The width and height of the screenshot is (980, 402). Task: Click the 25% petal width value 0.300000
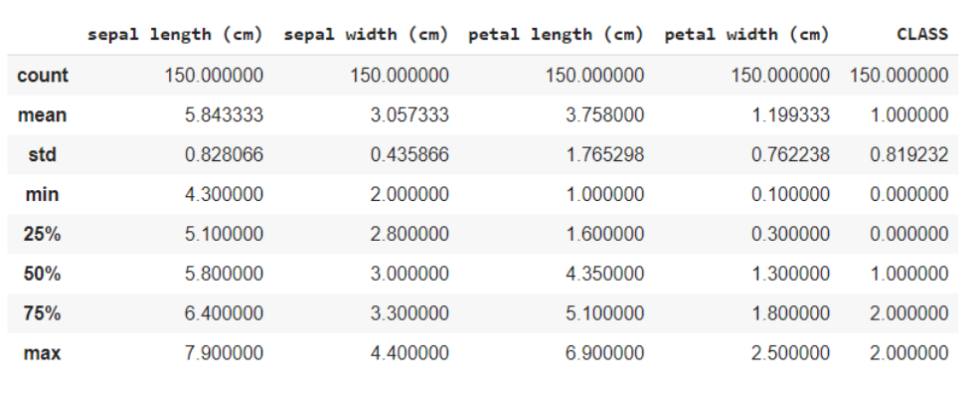[x=790, y=234]
